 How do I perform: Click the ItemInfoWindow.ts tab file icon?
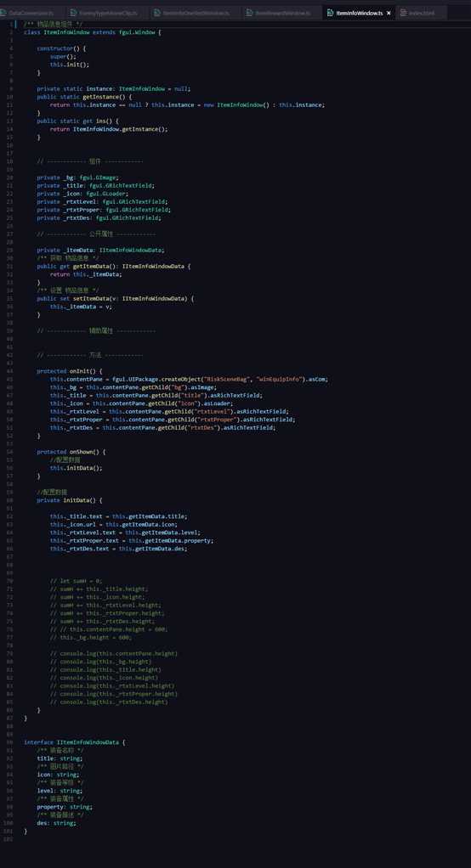[330, 13]
